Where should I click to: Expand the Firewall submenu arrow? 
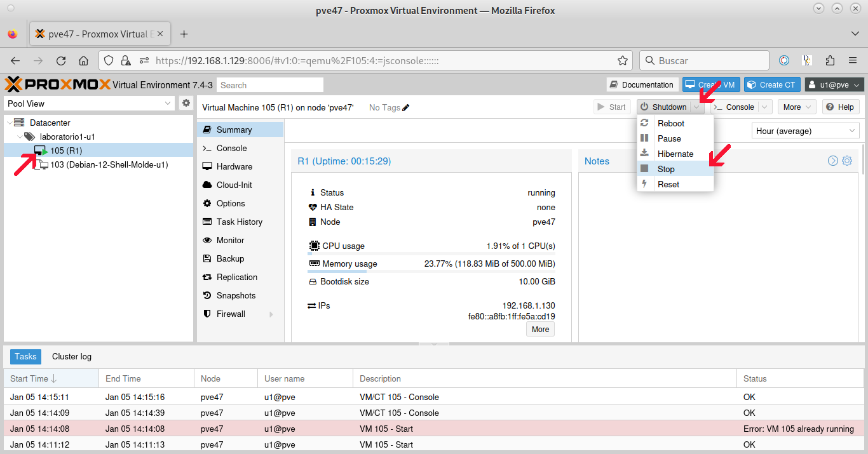[272, 314]
